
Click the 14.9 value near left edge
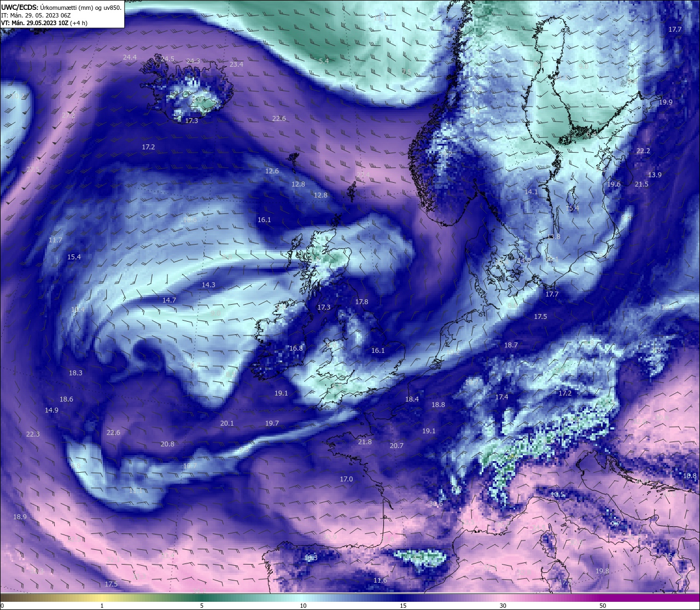tap(51, 410)
